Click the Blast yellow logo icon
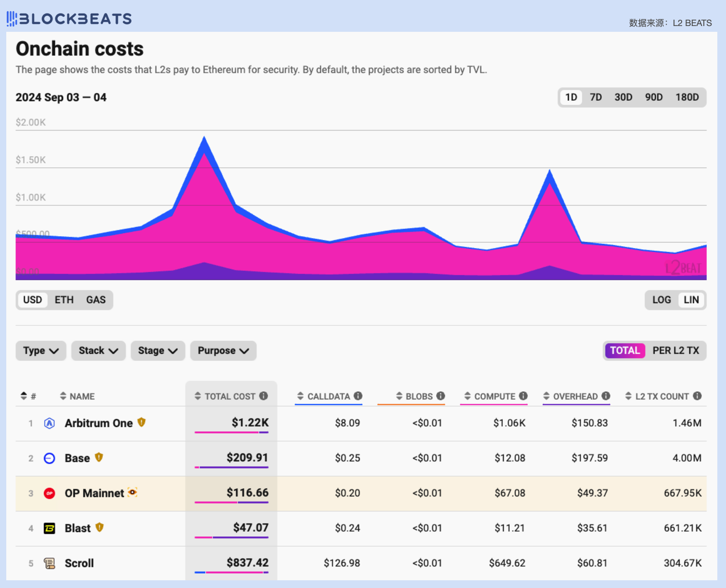Viewport: 726px width, 588px height. [49, 528]
